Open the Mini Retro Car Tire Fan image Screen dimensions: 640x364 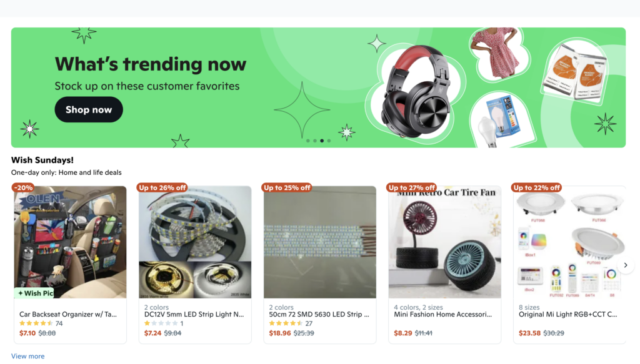[445, 242]
